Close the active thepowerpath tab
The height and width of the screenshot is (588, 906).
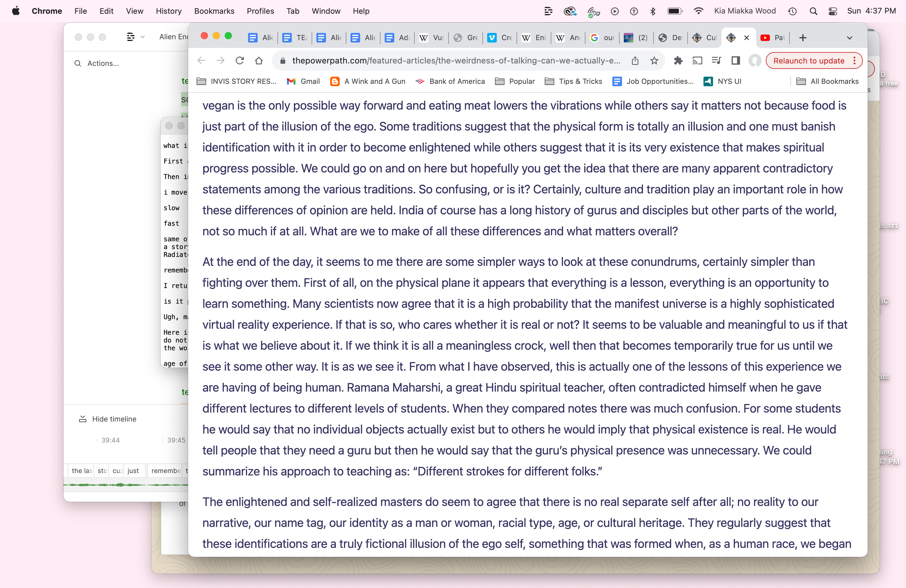pyautogui.click(x=747, y=38)
